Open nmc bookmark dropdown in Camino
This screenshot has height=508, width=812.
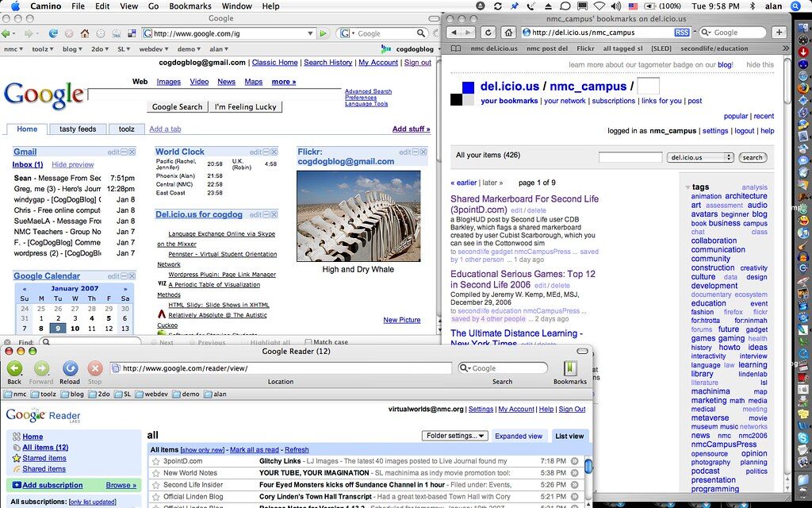pos(13,48)
